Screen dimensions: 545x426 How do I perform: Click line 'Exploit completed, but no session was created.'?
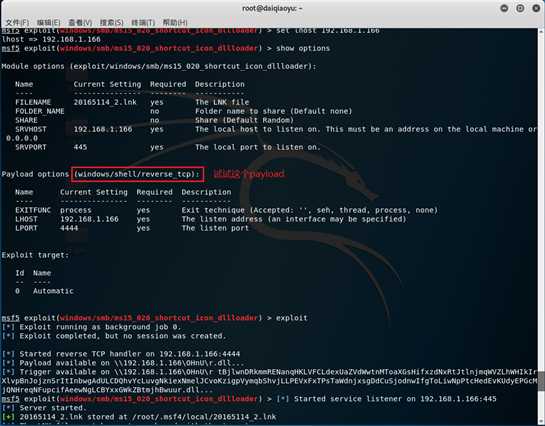tap(123, 336)
